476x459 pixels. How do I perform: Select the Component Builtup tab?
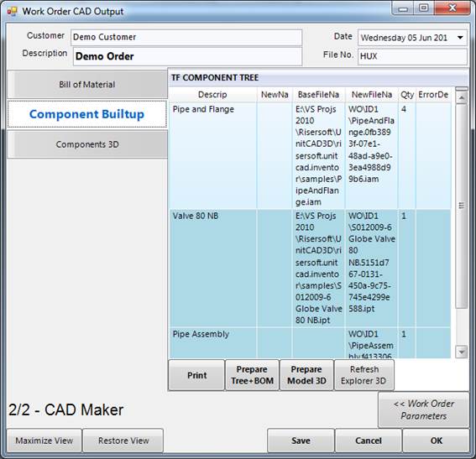coord(87,114)
